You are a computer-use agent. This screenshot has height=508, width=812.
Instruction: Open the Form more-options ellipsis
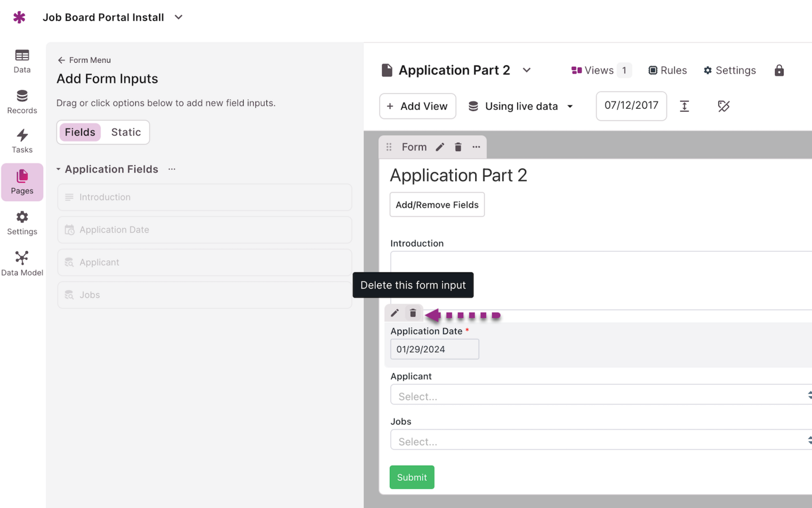point(476,147)
